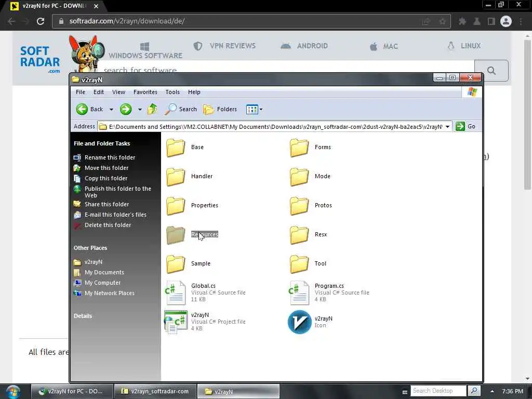
Task: Switch to v2rayn_softradar-com taskbar window
Action: (x=155, y=391)
